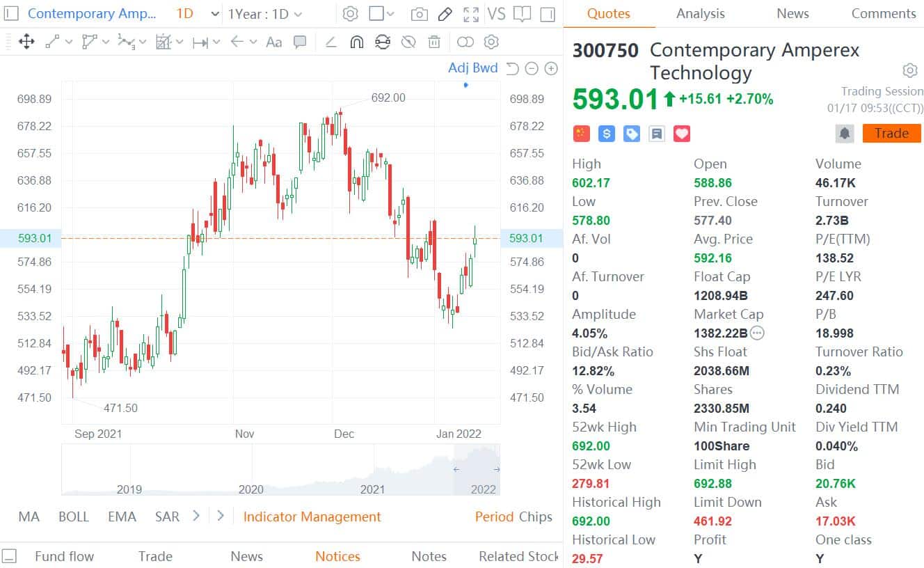Open Indicator Management link
Screen dimensions: 924x568
312,516
